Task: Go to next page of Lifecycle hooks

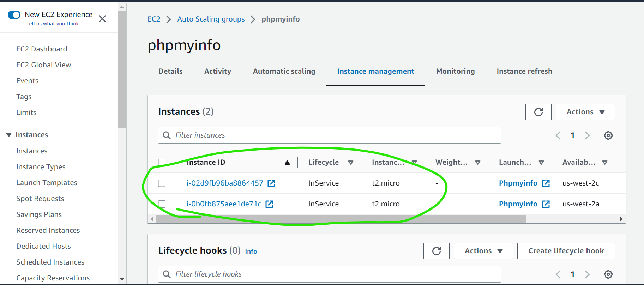Action: click(587, 274)
